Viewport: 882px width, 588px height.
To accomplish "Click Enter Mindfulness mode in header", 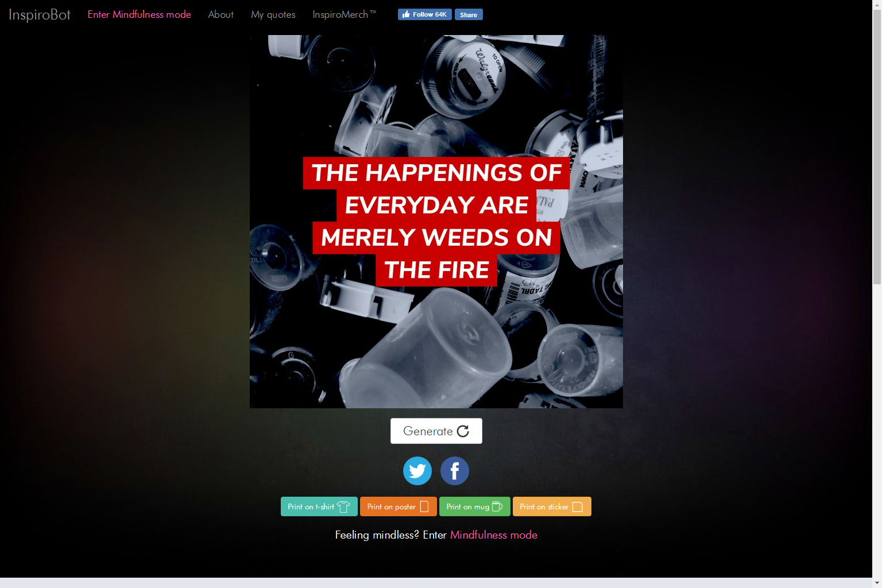I will 140,14.
